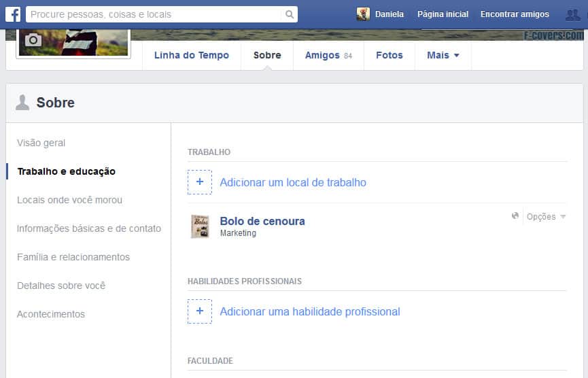Click the Sobre section heading
This screenshot has height=378, width=588.
[x=56, y=103]
